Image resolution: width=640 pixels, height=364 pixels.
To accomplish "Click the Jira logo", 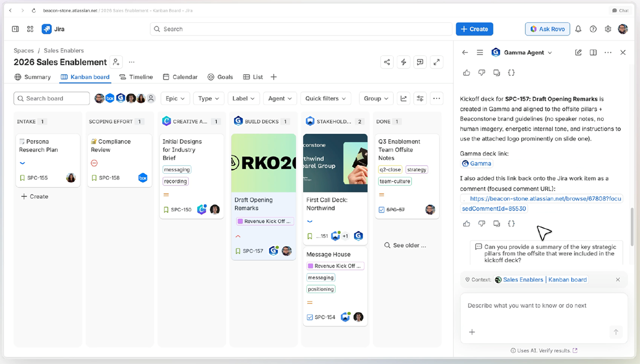I will (x=53, y=29).
